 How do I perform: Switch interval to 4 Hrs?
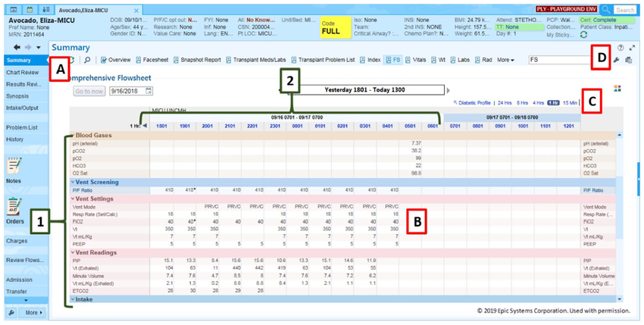(539, 103)
